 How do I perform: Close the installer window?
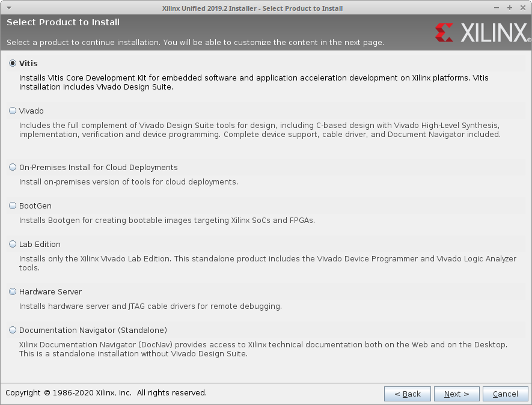coord(523,8)
